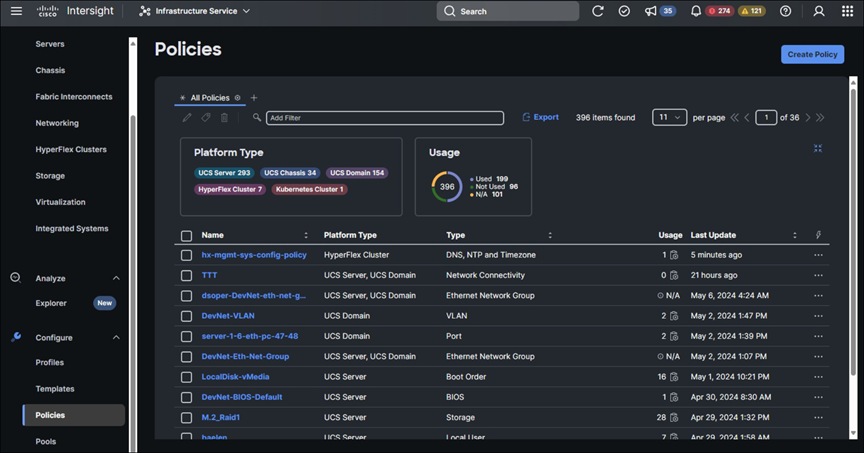Viewport: 864px width, 453px height.
Task: Click the Add Filter input field
Action: click(x=385, y=118)
